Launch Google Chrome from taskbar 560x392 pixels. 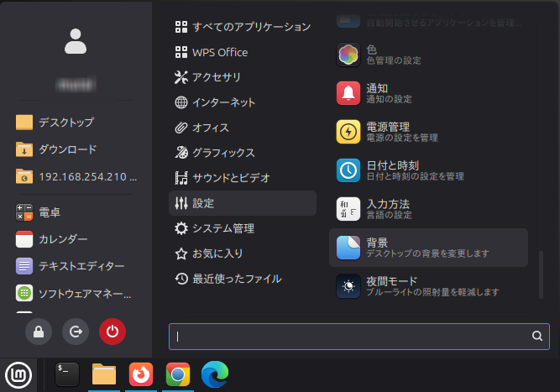click(177, 374)
